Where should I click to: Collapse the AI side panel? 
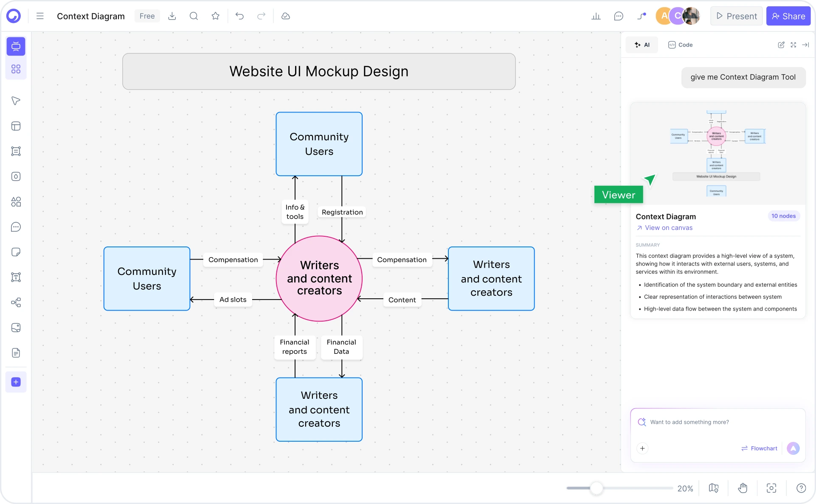tap(806, 45)
